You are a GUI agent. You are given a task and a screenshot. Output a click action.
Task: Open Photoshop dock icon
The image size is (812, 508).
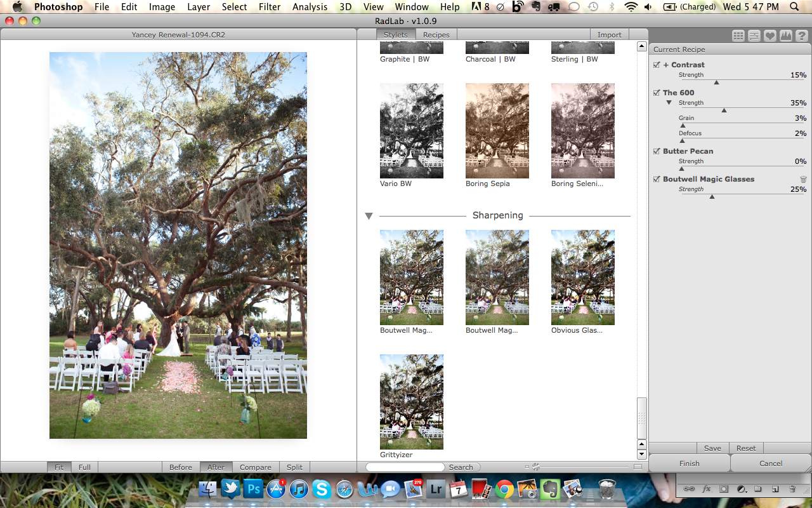pyautogui.click(x=254, y=490)
